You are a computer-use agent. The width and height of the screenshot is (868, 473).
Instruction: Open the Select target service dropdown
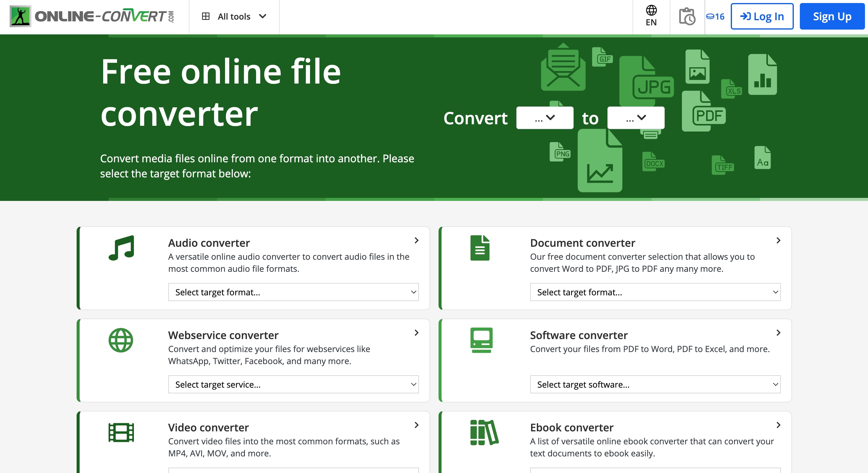(293, 384)
